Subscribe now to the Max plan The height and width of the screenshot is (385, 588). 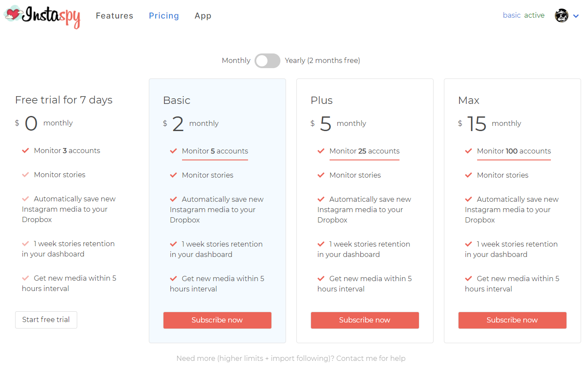512,320
